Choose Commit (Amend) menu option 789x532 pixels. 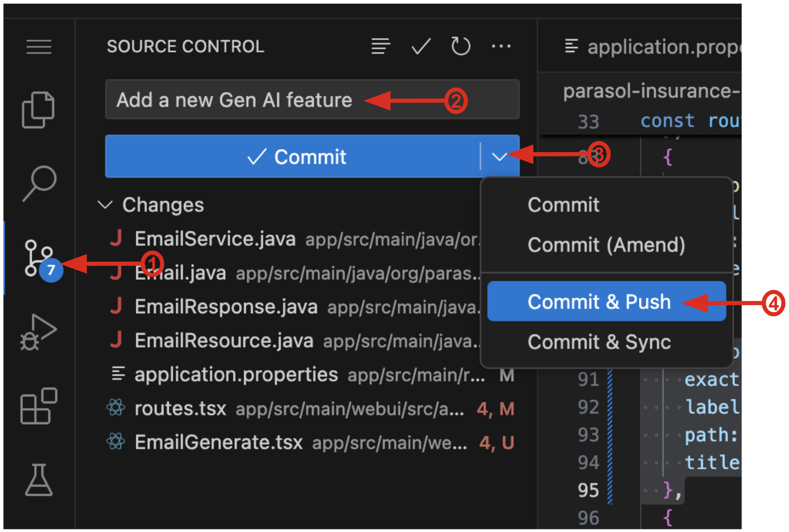tap(606, 245)
